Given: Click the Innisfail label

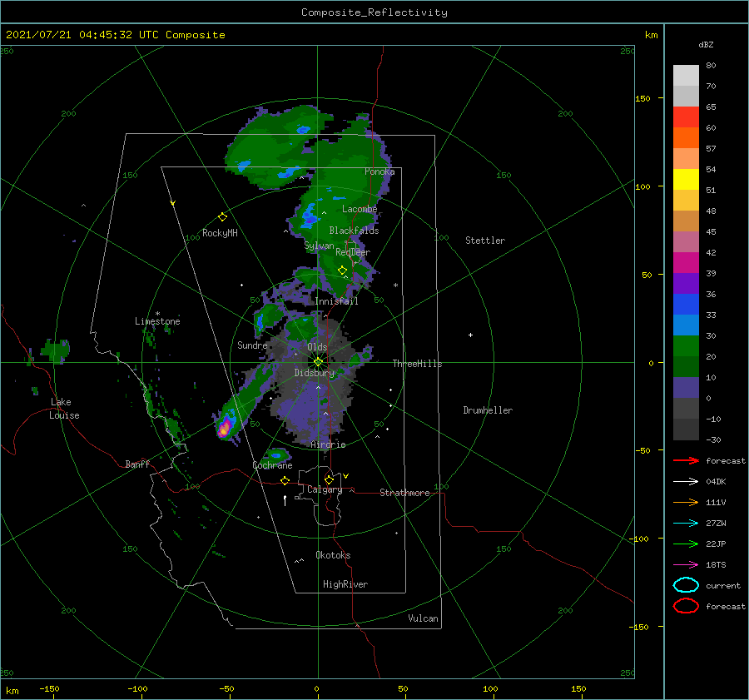Looking at the screenshot, I should (337, 301).
